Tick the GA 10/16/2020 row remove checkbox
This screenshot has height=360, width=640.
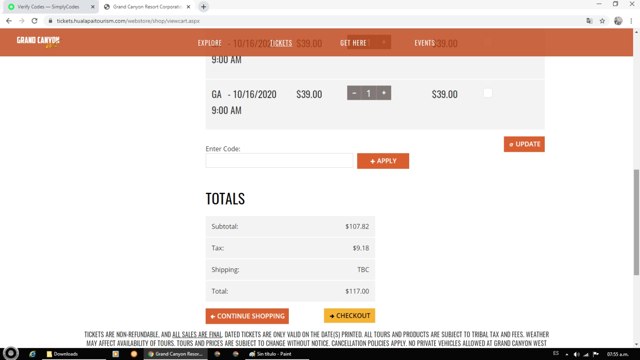[488, 93]
